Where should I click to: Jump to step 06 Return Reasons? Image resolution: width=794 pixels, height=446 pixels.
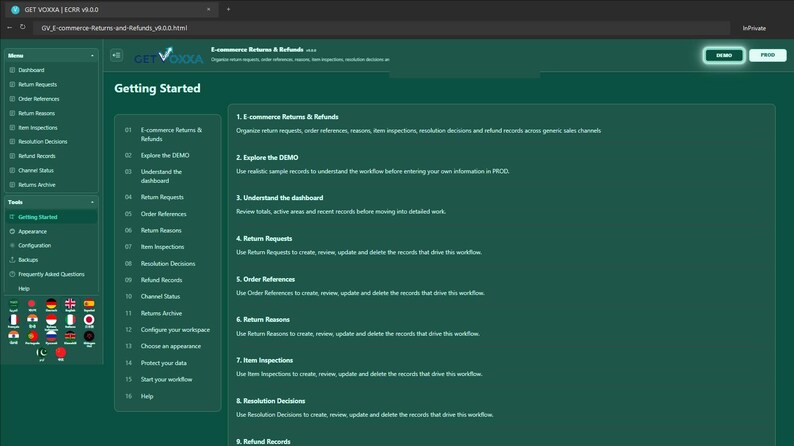tap(168, 230)
